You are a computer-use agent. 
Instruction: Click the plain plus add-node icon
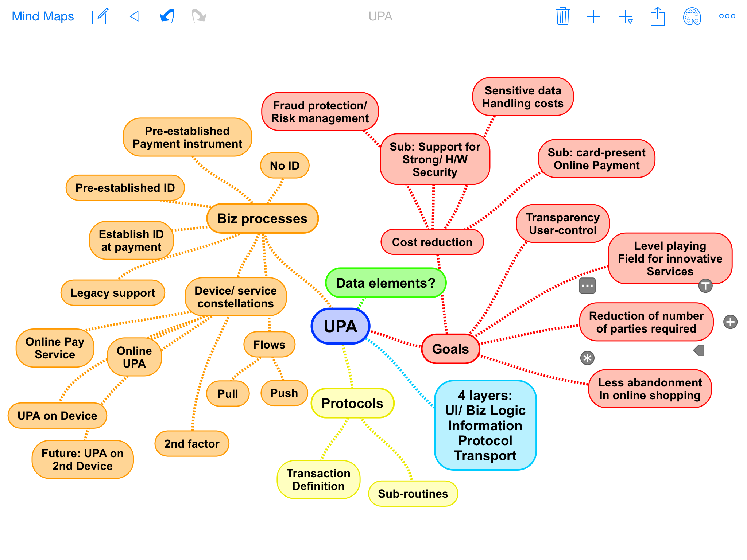[x=593, y=16]
